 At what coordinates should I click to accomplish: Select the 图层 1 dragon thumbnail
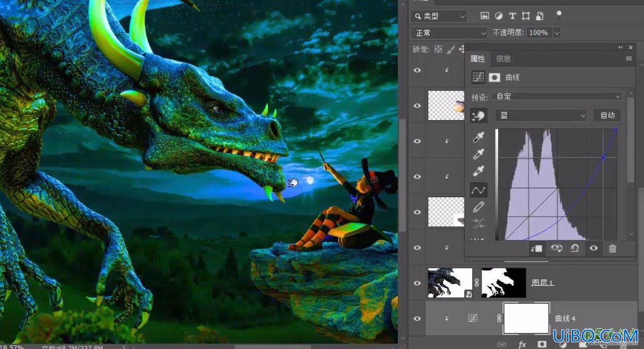pos(450,283)
